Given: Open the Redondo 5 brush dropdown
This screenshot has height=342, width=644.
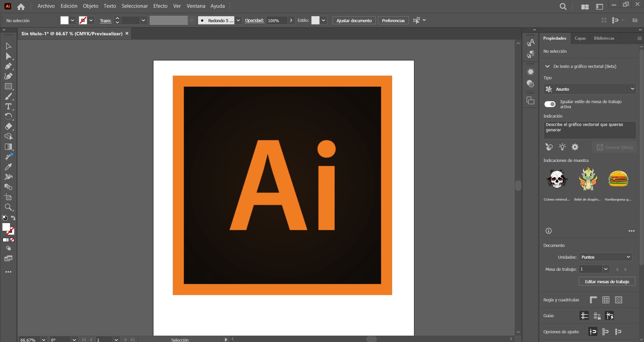Looking at the screenshot, I should 238,20.
